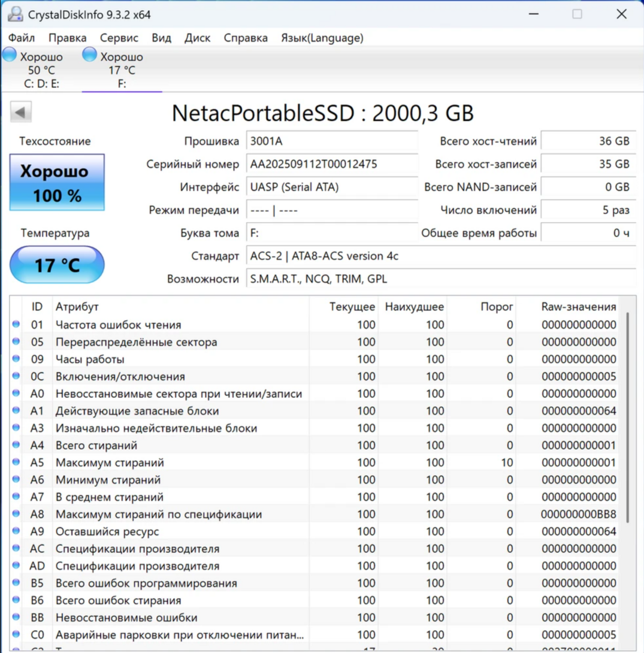Click the Raw-значения column header
This screenshot has width=644, height=653.
coord(578,307)
